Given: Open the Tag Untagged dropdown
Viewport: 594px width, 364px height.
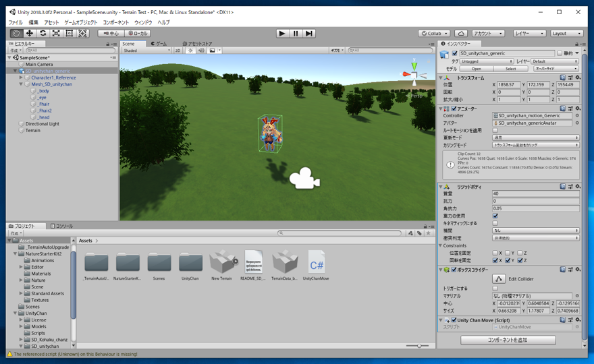Looking at the screenshot, I should coord(487,61).
